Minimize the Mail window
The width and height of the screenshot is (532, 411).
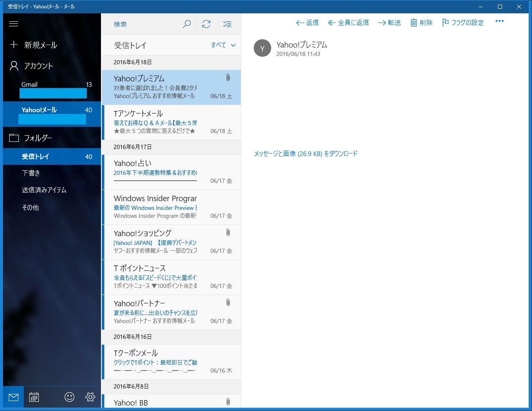coord(481,7)
